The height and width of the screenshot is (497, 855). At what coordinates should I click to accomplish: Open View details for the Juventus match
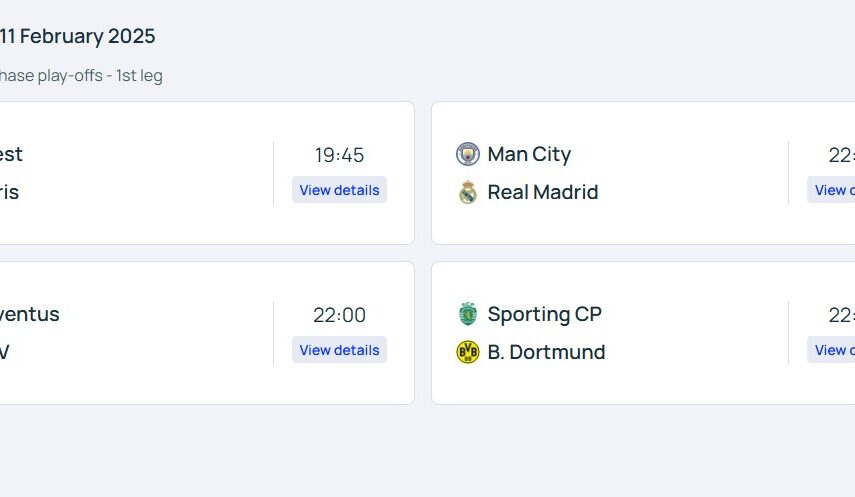click(339, 350)
